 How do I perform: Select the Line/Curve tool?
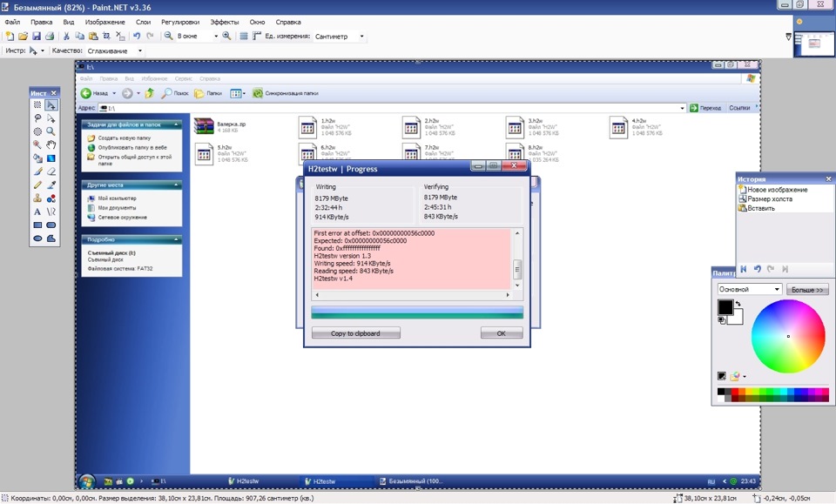pos(51,212)
